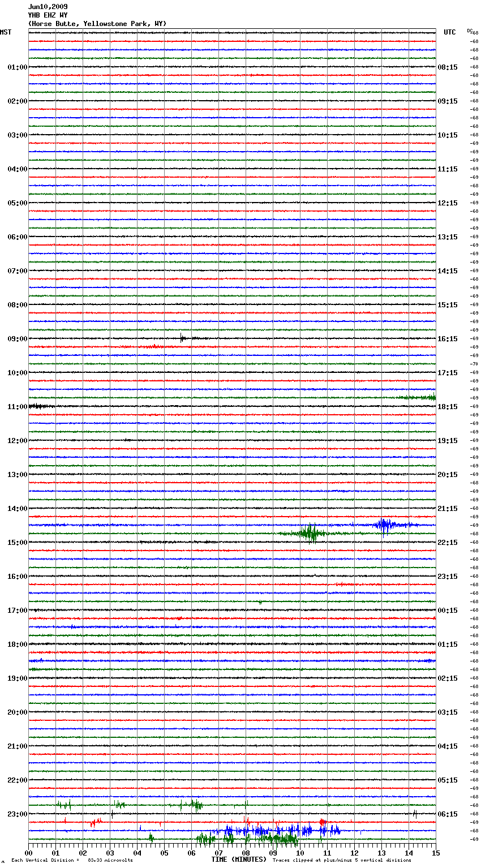The height and width of the screenshot is (868, 481).
Task: Click the black spike on the 09:00 trace
Action: click(182, 338)
